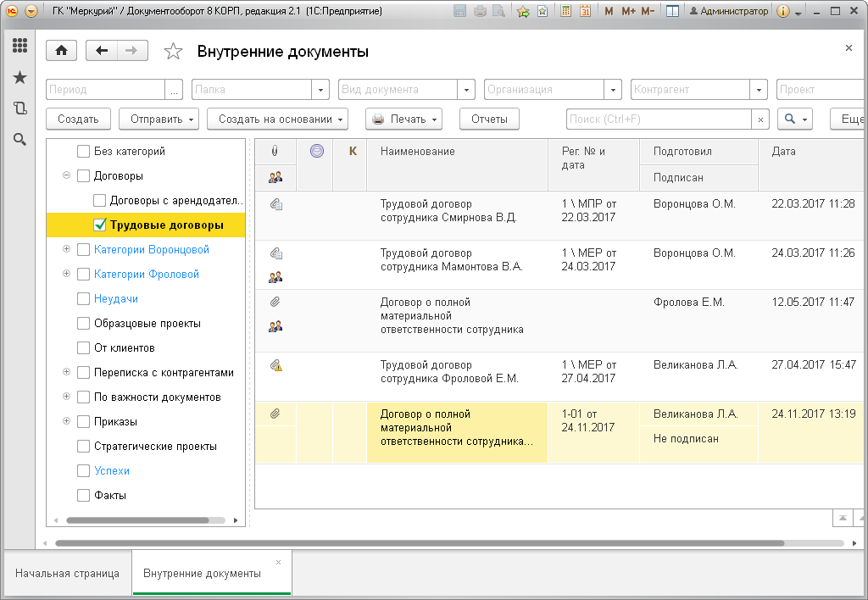This screenshot has width=868, height=600.
Task: Open favorites star in left sidebar
Action: (20, 77)
